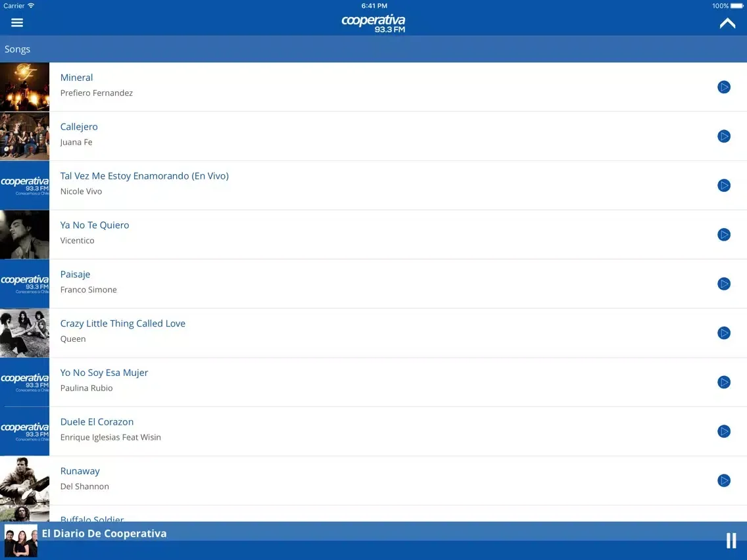Viewport: 747px width, 560px height.
Task: Select Tal Vez Me Estoy Enamorando title
Action: (145, 175)
